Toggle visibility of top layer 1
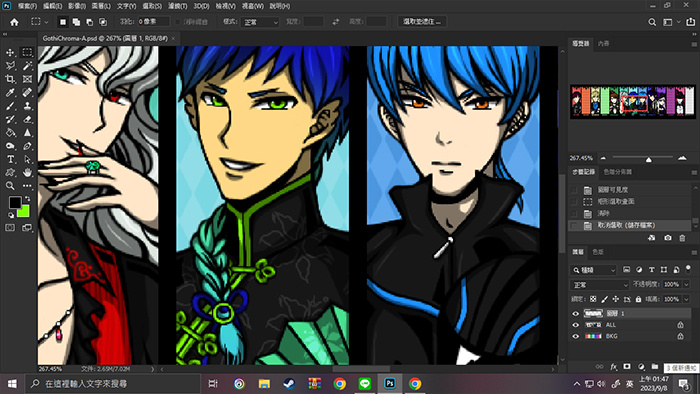This screenshot has width=700, height=394. coord(575,313)
